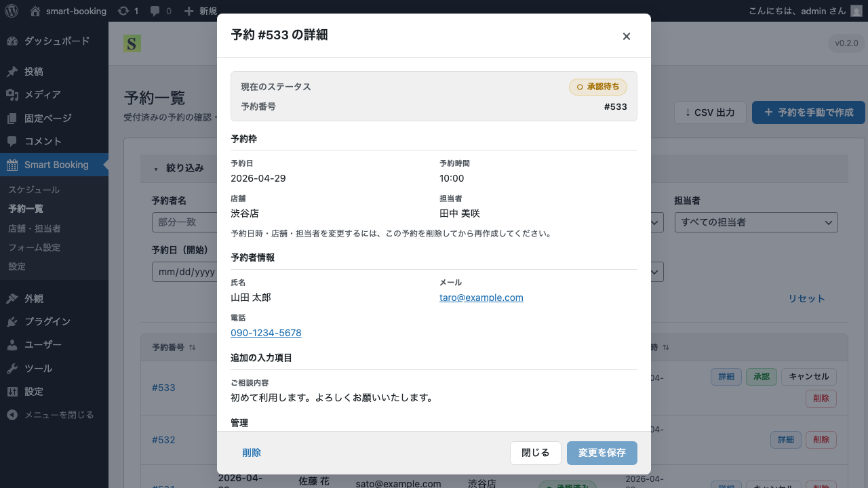Open コメント menu item
Screen dimensions: 868x488
54,142
